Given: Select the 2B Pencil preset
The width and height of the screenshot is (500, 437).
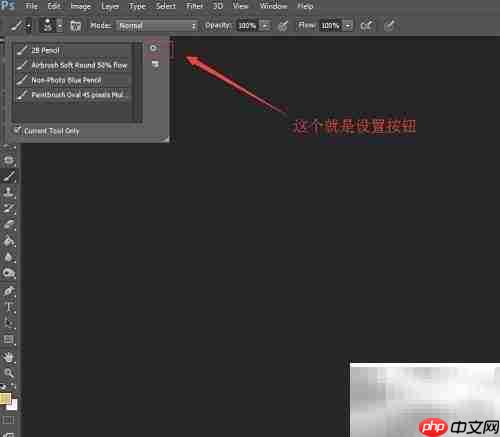Looking at the screenshot, I should [x=73, y=51].
